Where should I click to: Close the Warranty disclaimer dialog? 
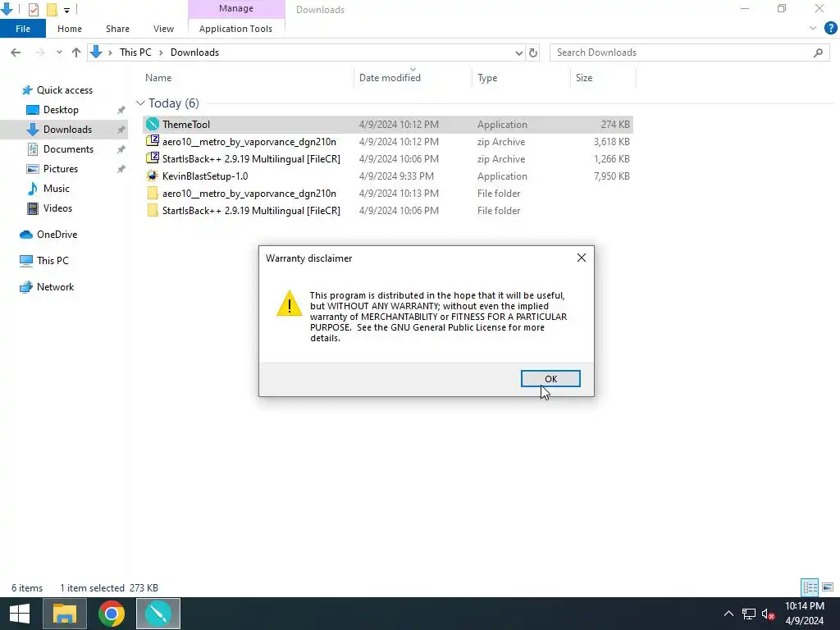(x=582, y=258)
